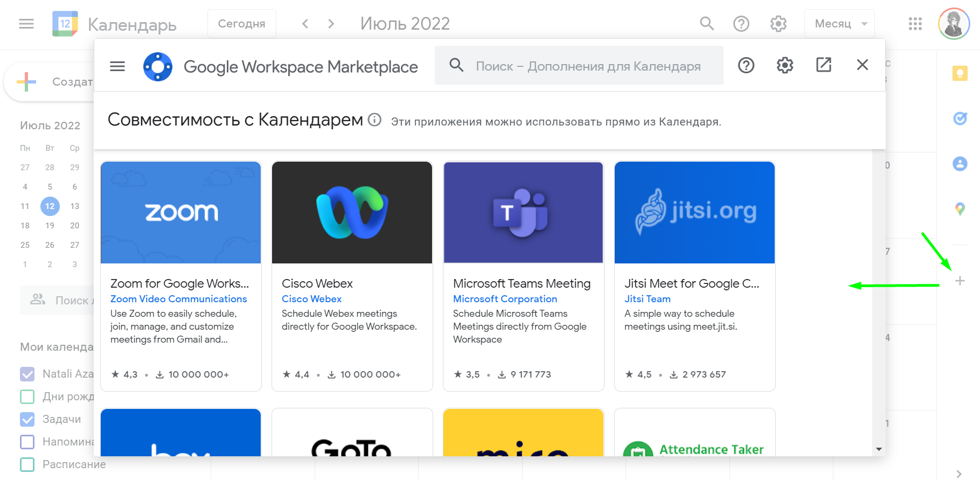Viewport: 980px width, 480px height.
Task: Open the Miro yellow app card
Action: point(523,433)
